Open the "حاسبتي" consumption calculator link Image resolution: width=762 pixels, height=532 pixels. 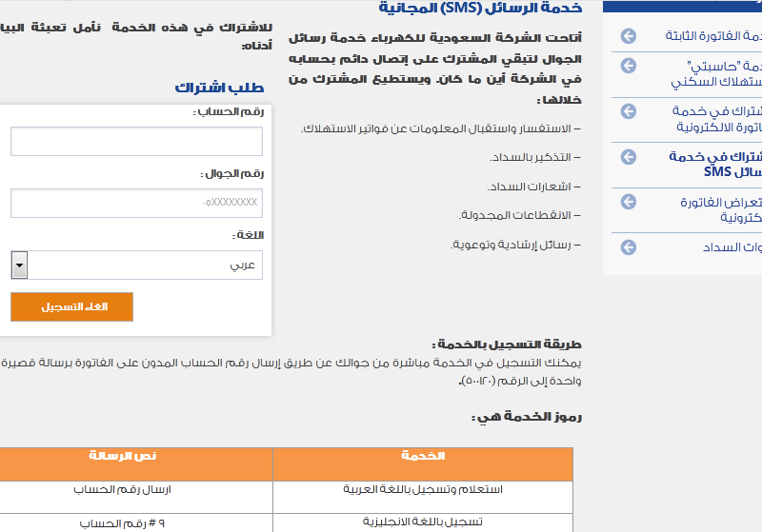716,74
